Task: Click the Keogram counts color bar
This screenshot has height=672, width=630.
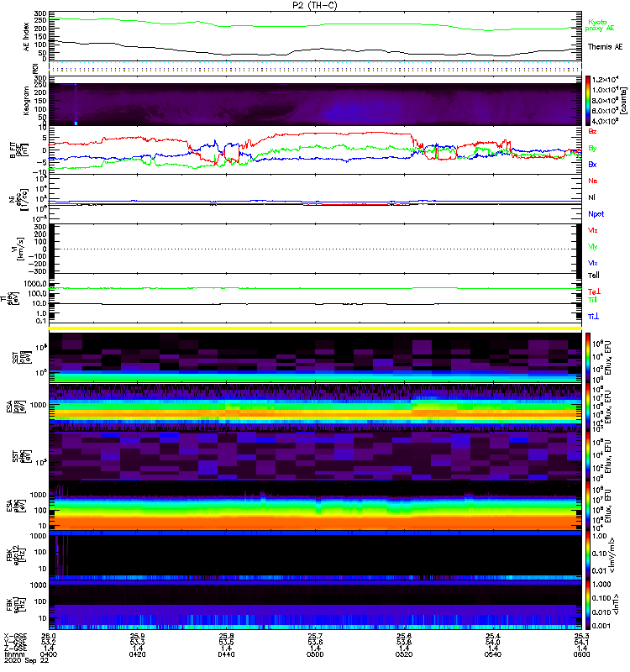Action: click(x=588, y=101)
